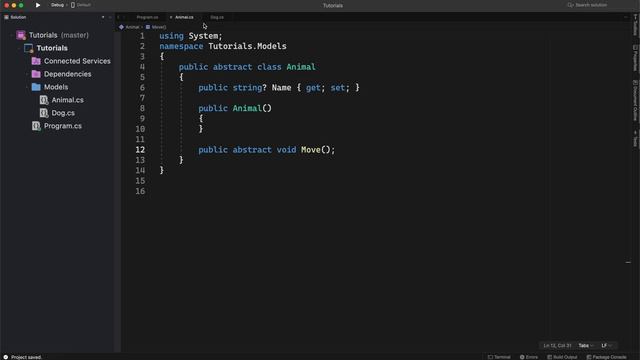The image size is (640, 360).
Task: Click the 'Animal' class name on line 4
Action: [301, 67]
